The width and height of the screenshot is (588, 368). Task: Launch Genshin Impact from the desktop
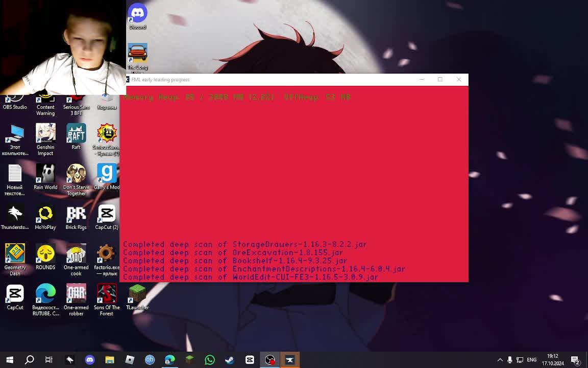45,139
